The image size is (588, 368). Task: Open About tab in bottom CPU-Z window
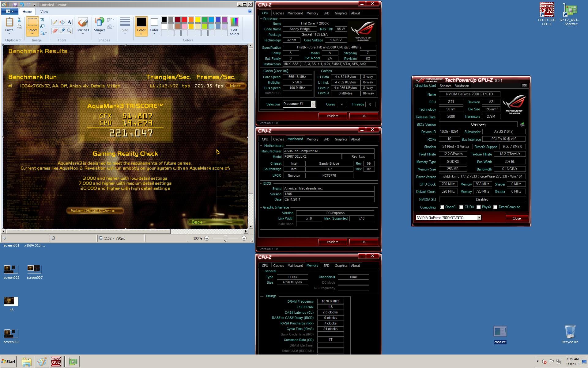click(355, 266)
